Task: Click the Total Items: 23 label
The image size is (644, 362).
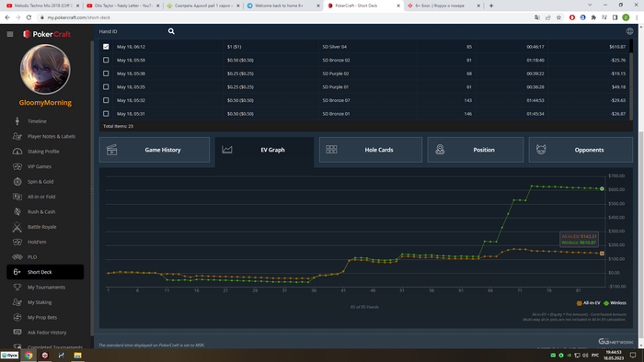Action: pyautogui.click(x=118, y=126)
